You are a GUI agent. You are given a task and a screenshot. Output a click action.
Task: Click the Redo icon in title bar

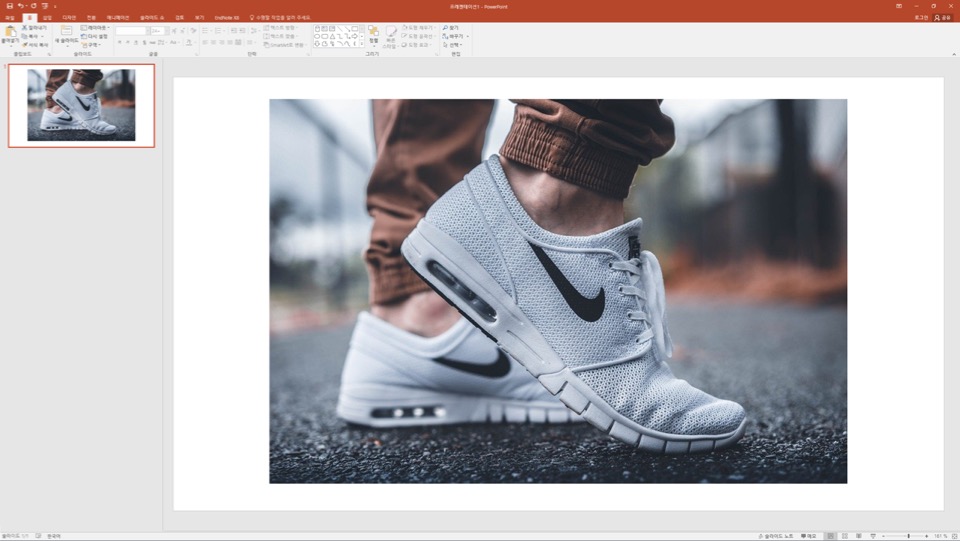tap(33, 6)
